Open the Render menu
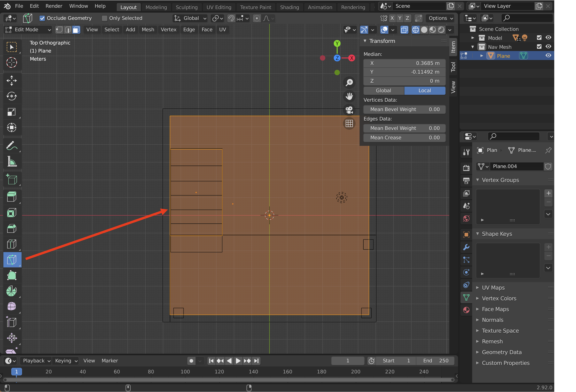 pyautogui.click(x=54, y=6)
